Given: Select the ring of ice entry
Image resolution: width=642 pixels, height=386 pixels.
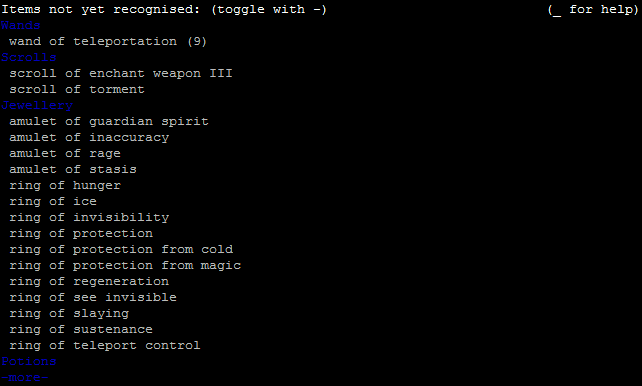Looking at the screenshot, I should pyautogui.click(x=53, y=201).
